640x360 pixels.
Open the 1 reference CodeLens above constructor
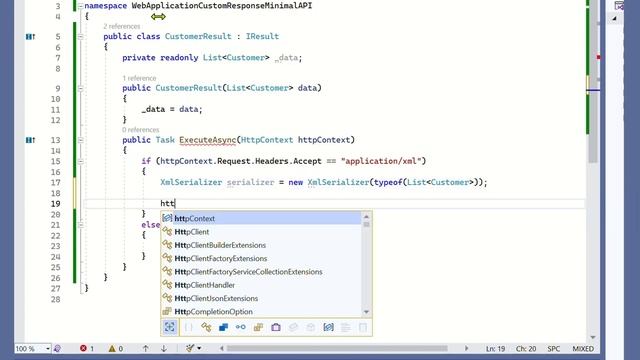[139, 78]
